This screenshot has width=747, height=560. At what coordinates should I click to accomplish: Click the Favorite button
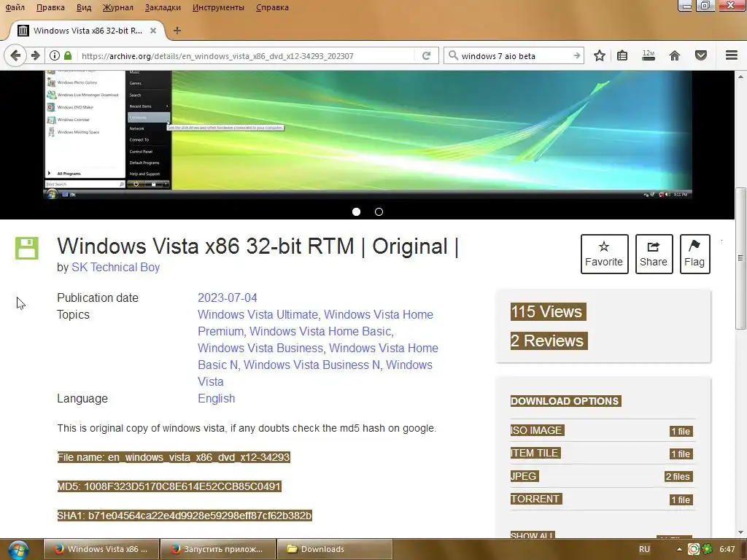tap(604, 254)
